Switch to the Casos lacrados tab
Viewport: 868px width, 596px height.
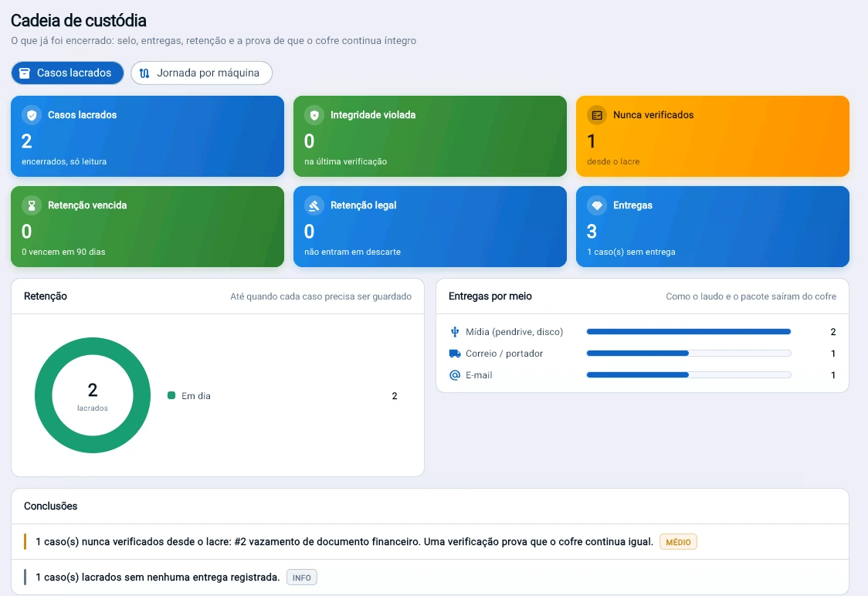(67, 73)
